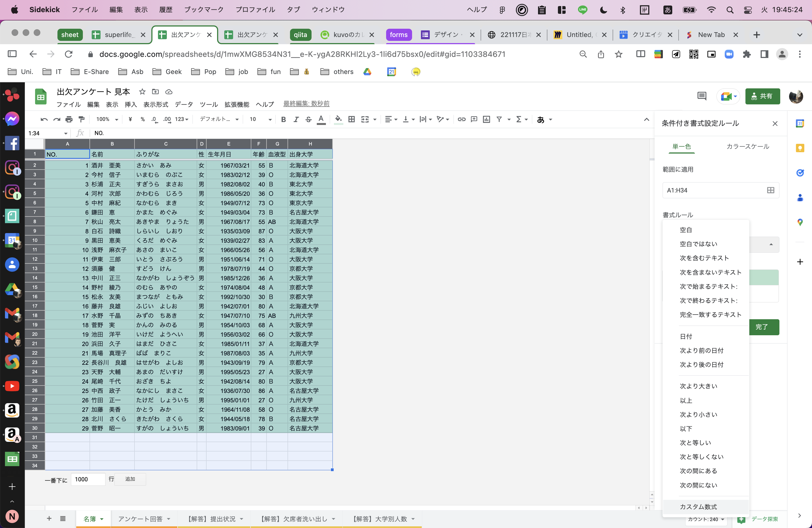The image size is (812, 528).
Task: Click the 共有 button
Action: (x=763, y=96)
